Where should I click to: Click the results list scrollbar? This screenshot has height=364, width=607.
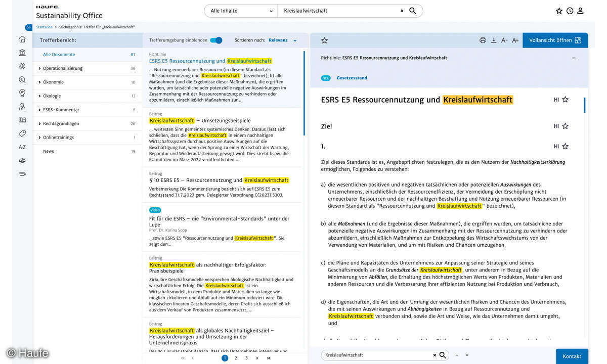click(x=305, y=94)
